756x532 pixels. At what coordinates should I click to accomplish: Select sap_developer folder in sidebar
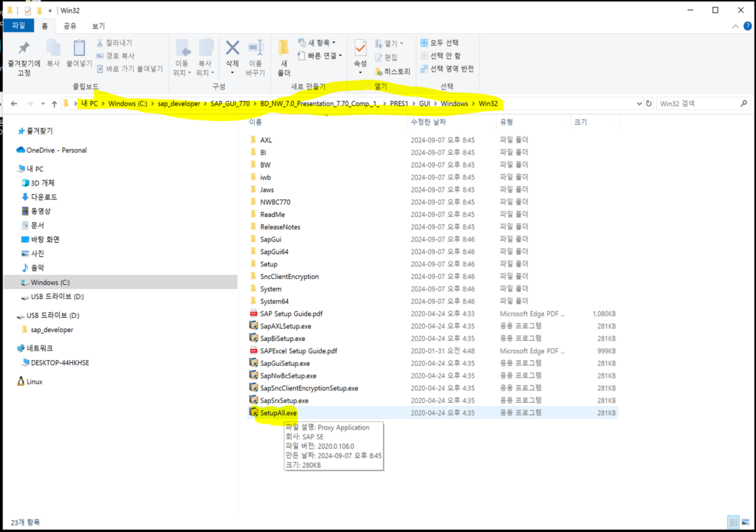coord(47,330)
